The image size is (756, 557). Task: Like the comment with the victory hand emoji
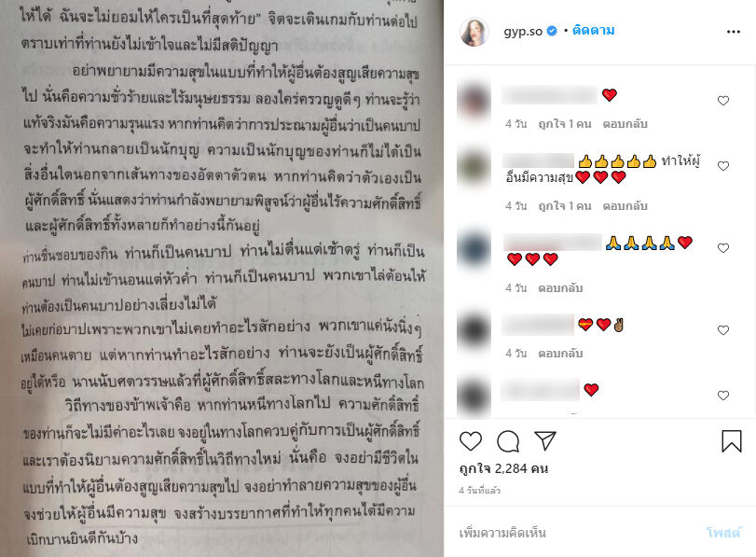tap(722, 330)
